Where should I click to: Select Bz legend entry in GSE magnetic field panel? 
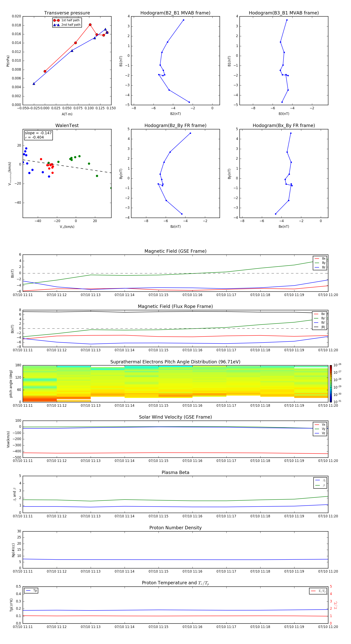tap(320, 267)
